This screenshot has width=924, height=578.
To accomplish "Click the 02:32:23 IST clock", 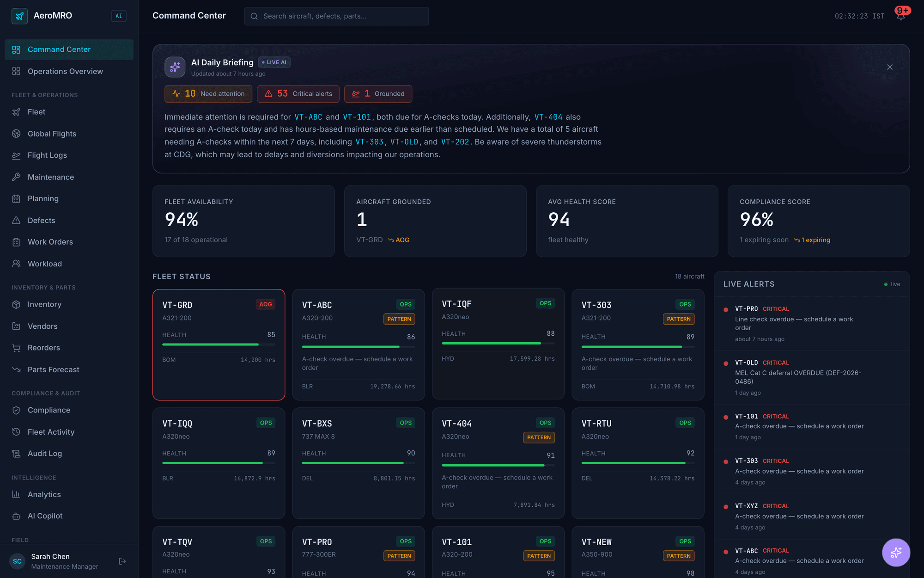I will pyautogui.click(x=860, y=16).
